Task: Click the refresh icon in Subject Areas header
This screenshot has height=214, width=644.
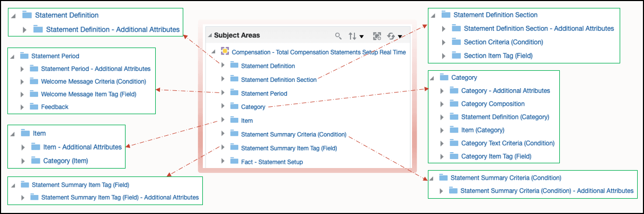Action: [x=394, y=36]
